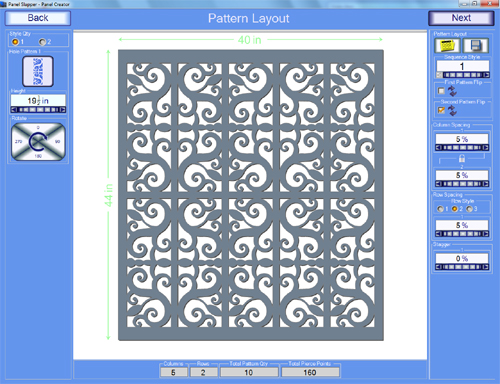This screenshot has height=384, width=500.
Task: Select Row Style 3 radio button
Action: pyautogui.click(x=469, y=209)
